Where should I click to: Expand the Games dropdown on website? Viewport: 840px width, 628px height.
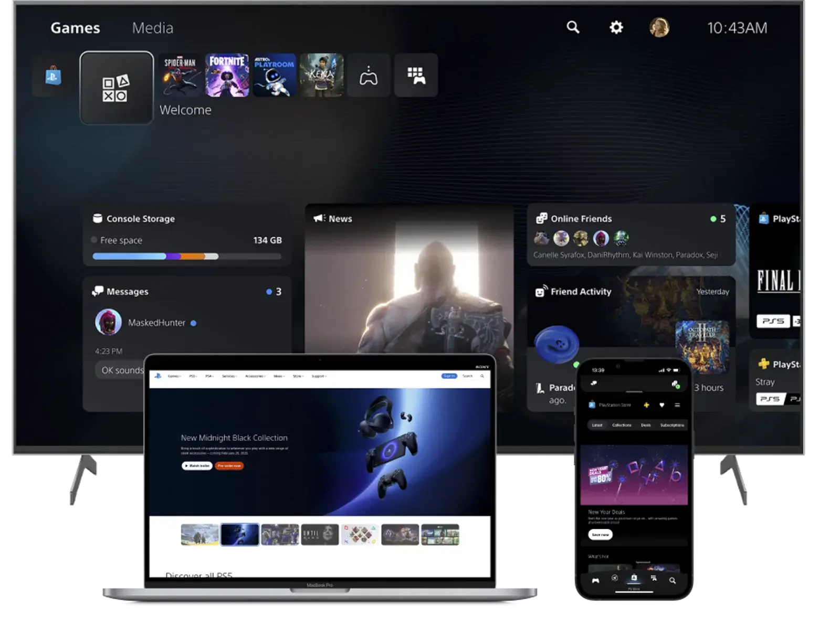(174, 376)
